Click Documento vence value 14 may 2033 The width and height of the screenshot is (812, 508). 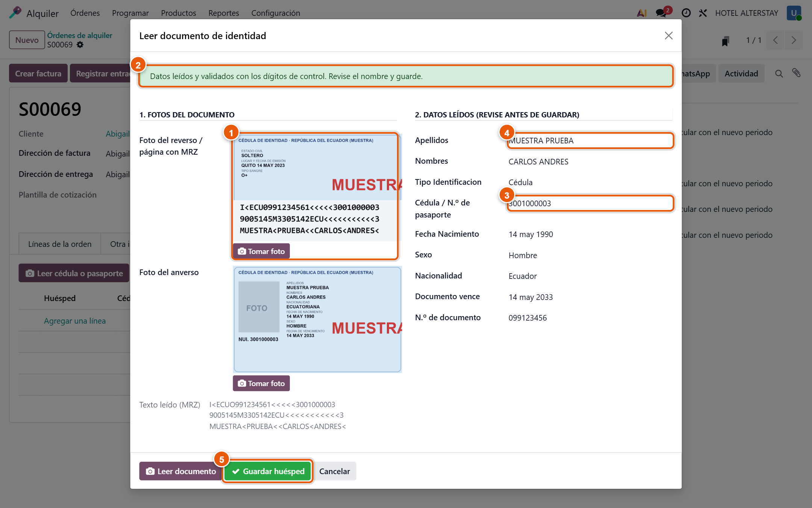[531, 297]
